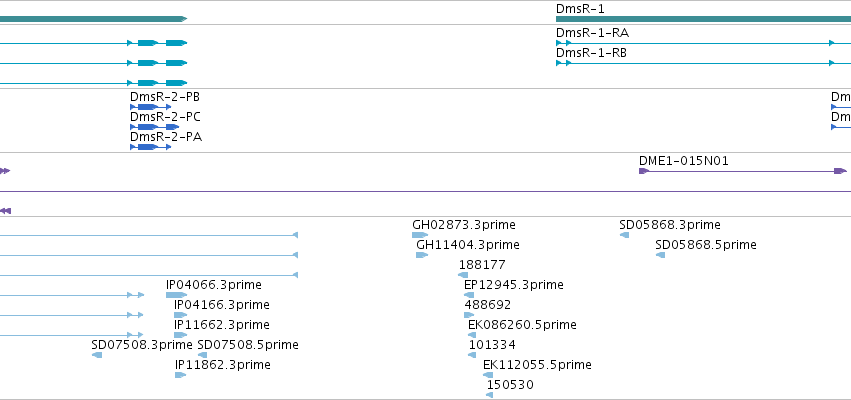Click the DmsR-1-RB transcript label
Image resolution: width=851 pixels, height=400 pixels.
591,53
